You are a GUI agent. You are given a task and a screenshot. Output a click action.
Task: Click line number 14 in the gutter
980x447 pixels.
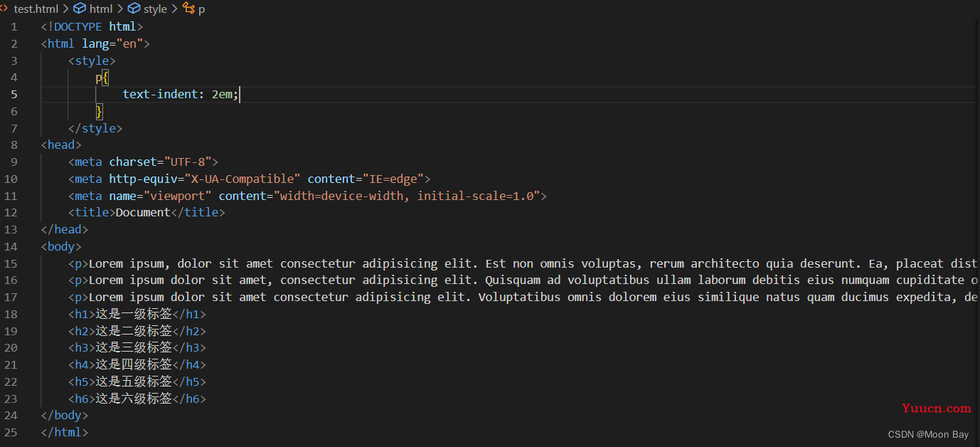11,246
